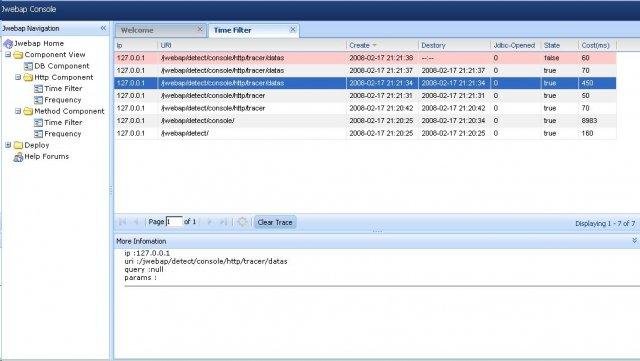Click the DB Component icon
640x361 pixels.
click(28, 66)
